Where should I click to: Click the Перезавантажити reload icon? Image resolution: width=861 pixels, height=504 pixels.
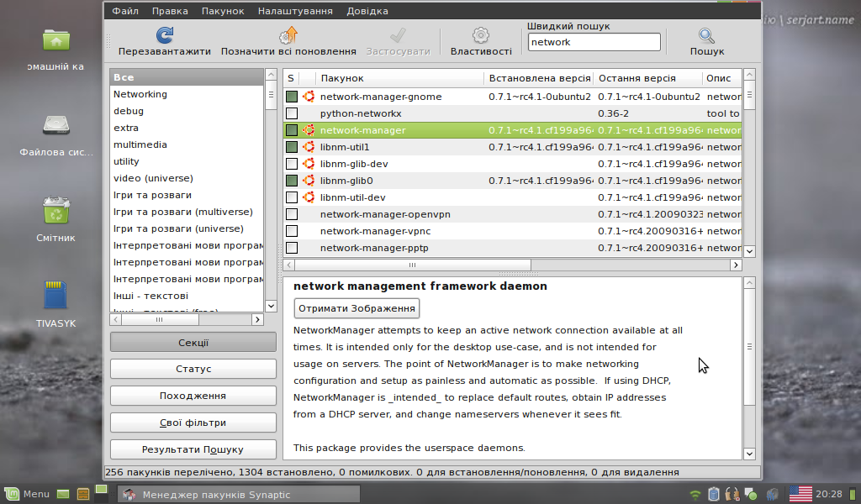click(164, 35)
